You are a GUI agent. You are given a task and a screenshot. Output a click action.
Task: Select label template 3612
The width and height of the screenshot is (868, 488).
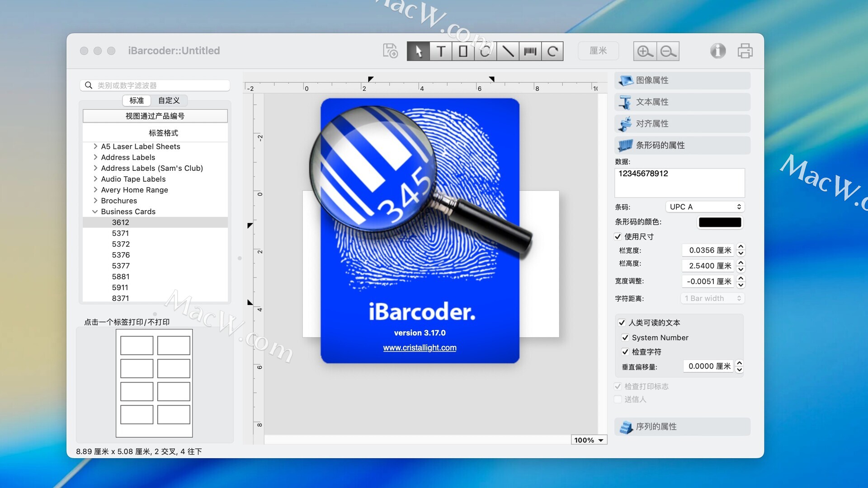click(155, 222)
